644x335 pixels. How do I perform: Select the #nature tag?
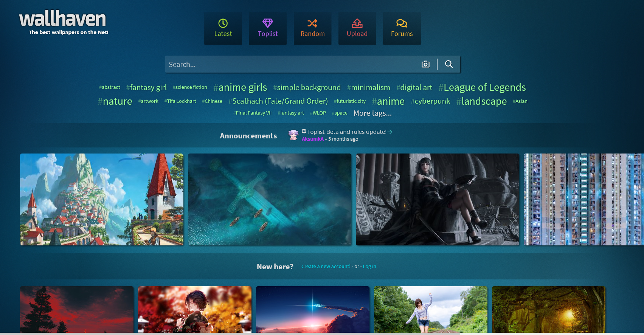pyautogui.click(x=115, y=101)
